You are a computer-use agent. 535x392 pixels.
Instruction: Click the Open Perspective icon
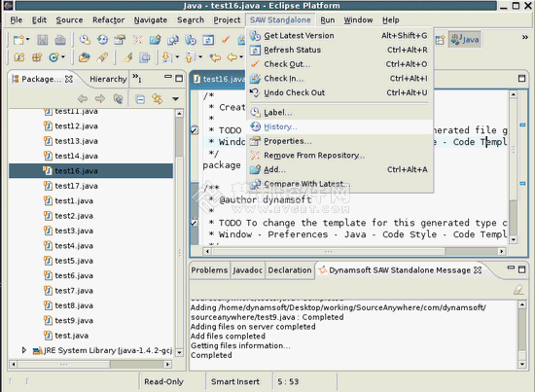(x=440, y=40)
